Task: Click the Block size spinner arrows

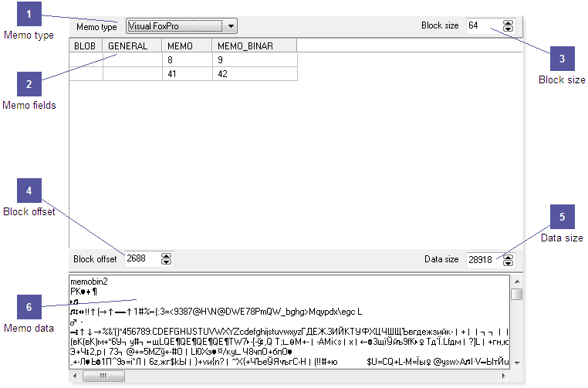Action: point(508,26)
